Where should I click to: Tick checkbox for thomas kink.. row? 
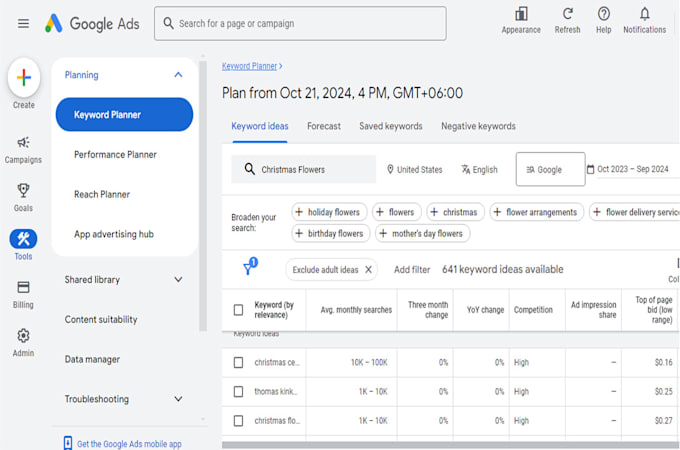coord(238,391)
